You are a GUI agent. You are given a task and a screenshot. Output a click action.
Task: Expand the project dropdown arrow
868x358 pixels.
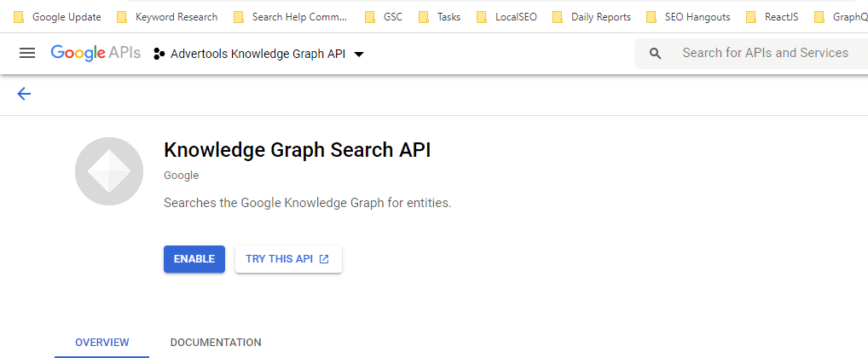point(359,55)
